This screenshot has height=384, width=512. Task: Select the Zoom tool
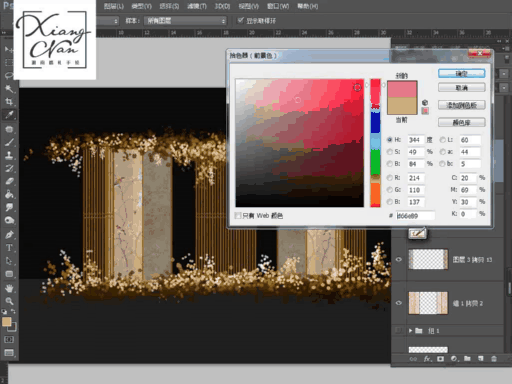[9, 301]
